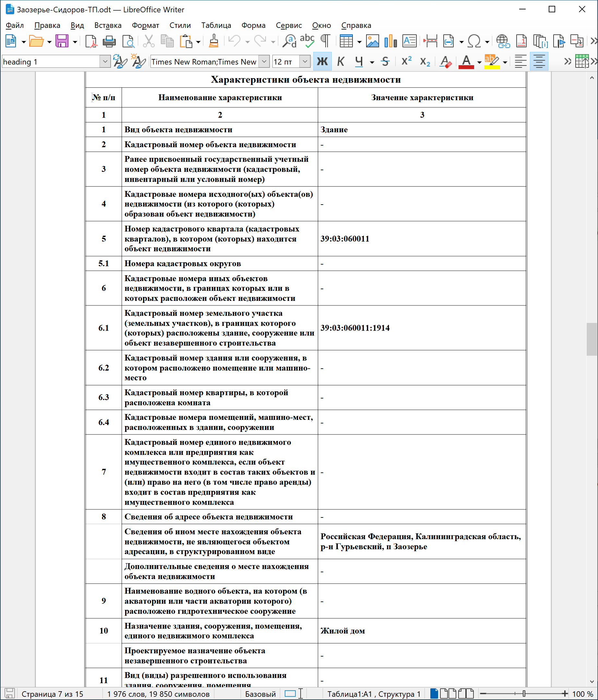
Task: Insert hyperlink globe icon
Action: 503,41
